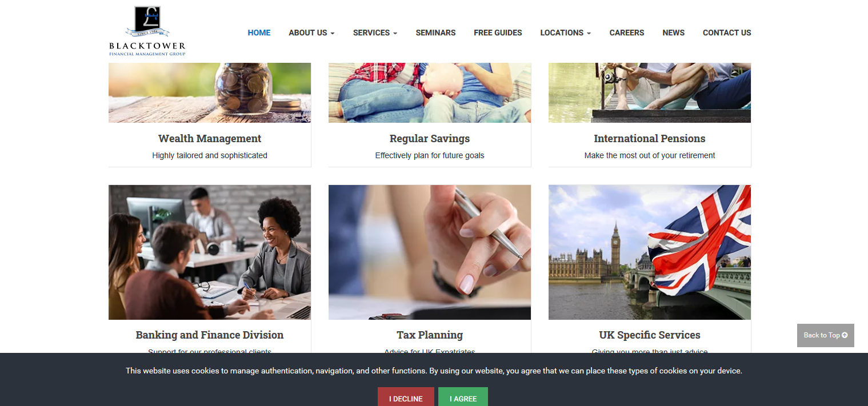The height and width of the screenshot is (406, 868).
Task: Click the coin jar Wealth Management image
Action: point(210,93)
